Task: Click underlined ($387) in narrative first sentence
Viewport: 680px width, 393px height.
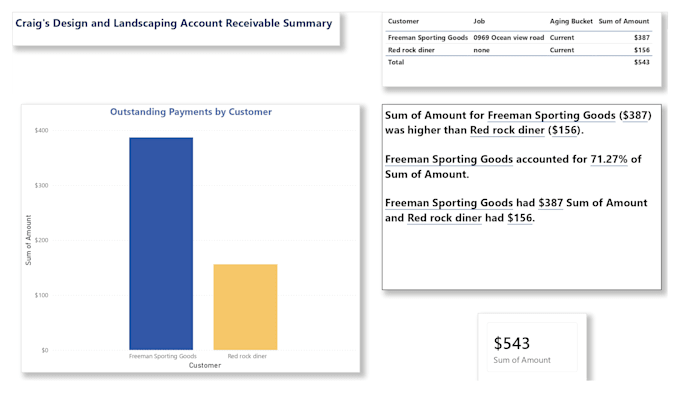Action: [x=635, y=115]
